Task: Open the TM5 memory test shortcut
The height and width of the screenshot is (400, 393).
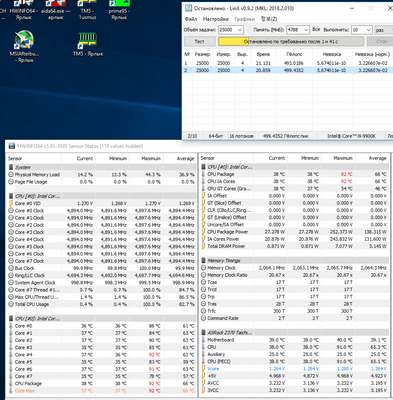Action: point(88,43)
